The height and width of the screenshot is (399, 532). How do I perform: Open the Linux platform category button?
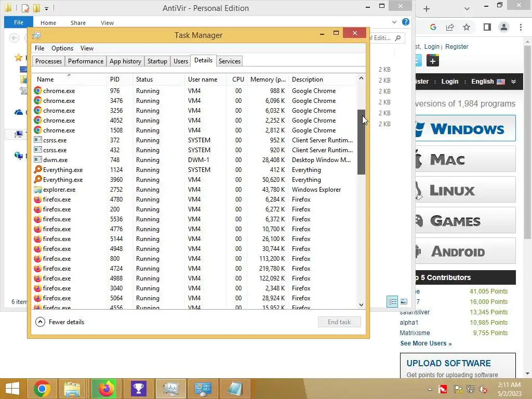465,190
